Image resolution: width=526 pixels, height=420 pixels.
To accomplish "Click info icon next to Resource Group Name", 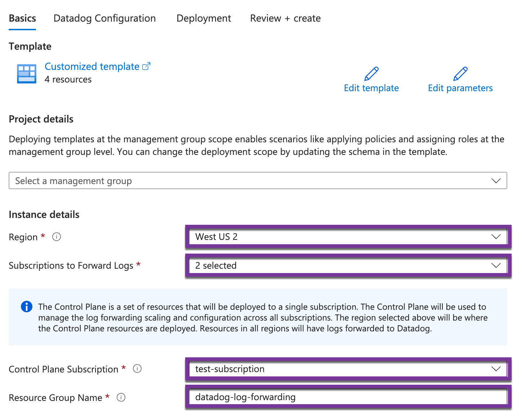I will pyautogui.click(x=121, y=397).
